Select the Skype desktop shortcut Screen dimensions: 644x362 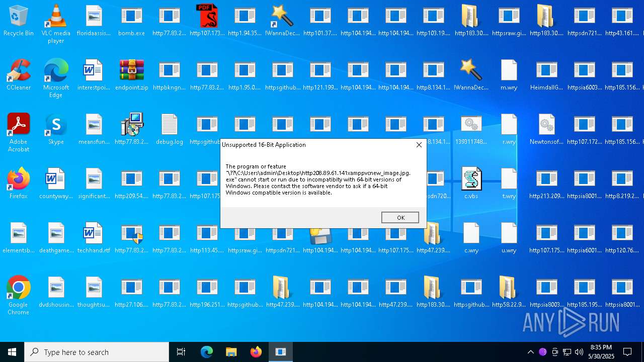pyautogui.click(x=56, y=129)
